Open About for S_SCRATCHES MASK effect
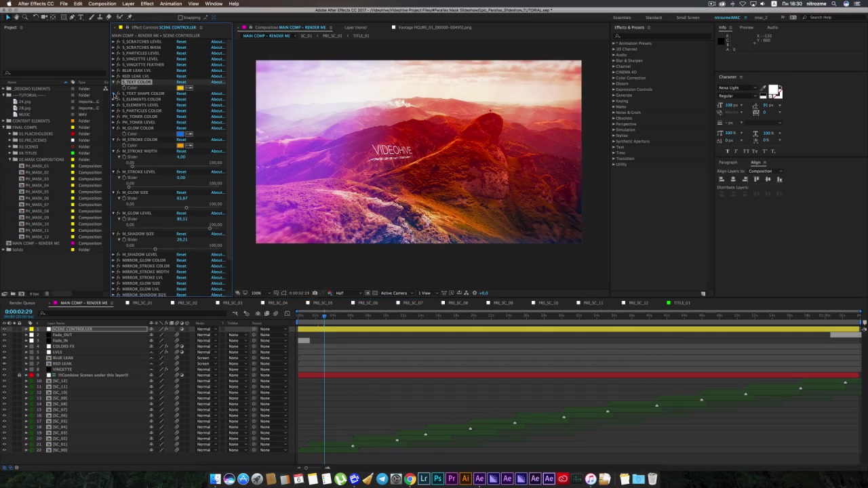This screenshot has height=488, width=868. point(217,47)
